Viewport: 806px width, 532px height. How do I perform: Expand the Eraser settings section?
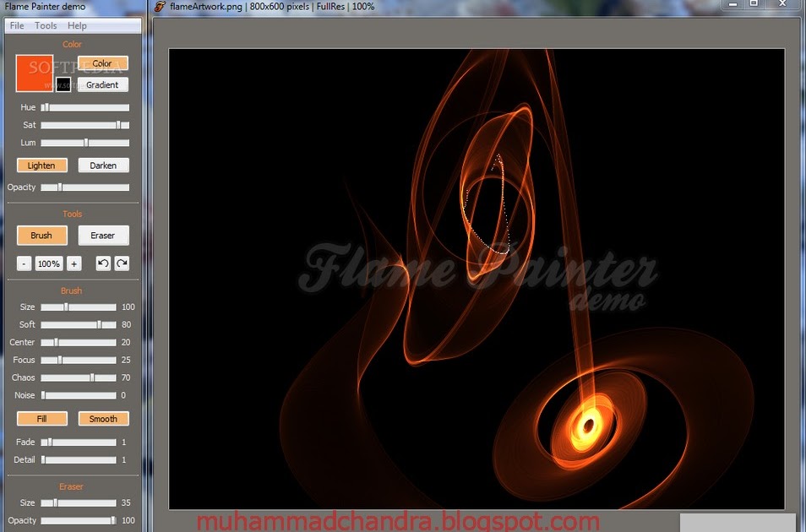click(72, 486)
